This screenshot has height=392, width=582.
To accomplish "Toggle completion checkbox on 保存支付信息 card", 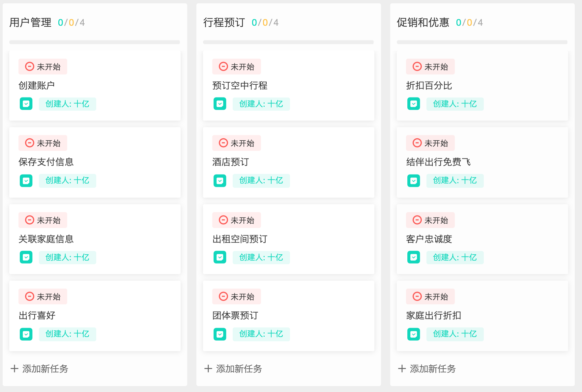I will (x=26, y=181).
